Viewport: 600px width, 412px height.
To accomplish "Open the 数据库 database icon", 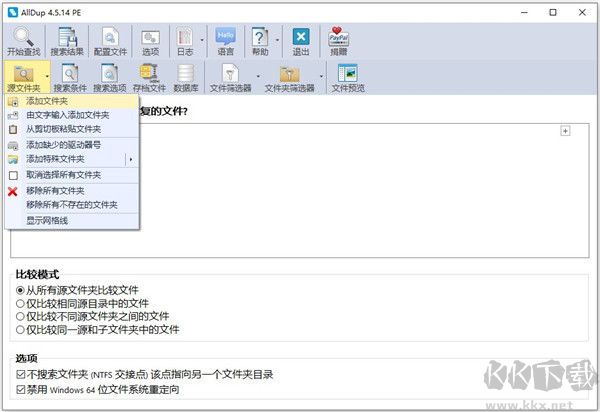I will point(186,73).
